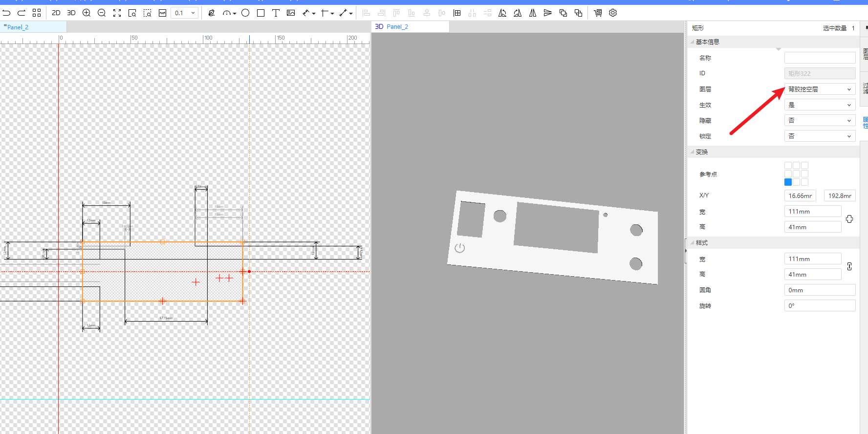Toggle the 变换 aspect ratio lock
Image resolution: width=868 pixels, height=434 pixels.
pos(849,219)
